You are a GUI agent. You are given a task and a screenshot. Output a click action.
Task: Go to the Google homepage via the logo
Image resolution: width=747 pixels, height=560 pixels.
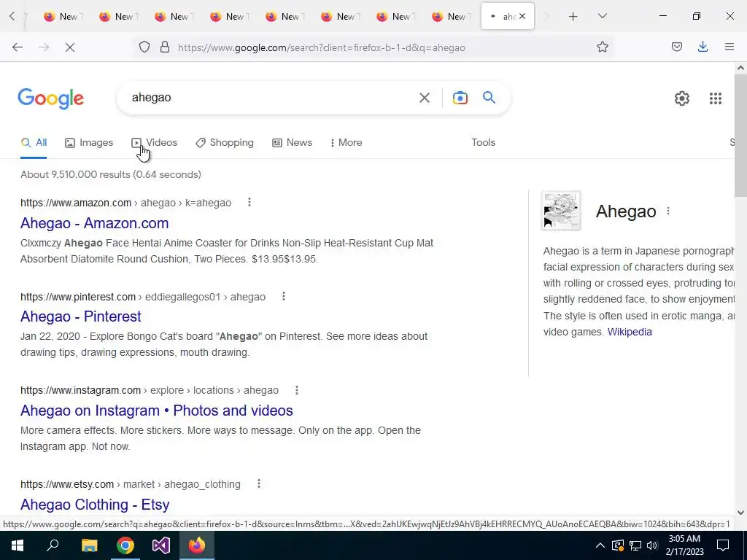[x=51, y=98]
